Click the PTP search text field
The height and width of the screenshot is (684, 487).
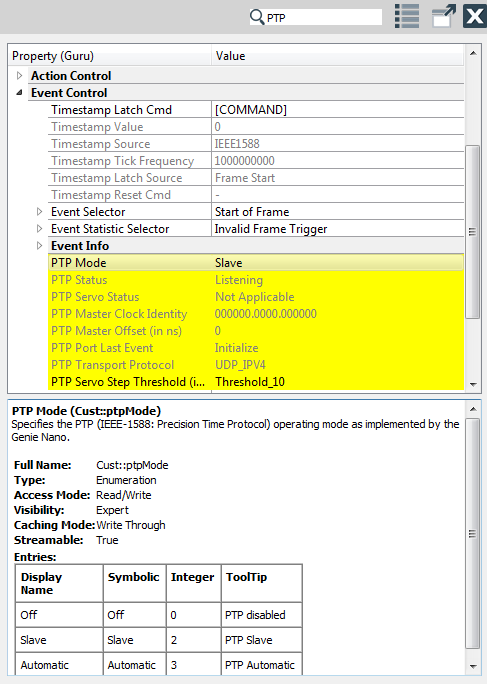pos(323,17)
